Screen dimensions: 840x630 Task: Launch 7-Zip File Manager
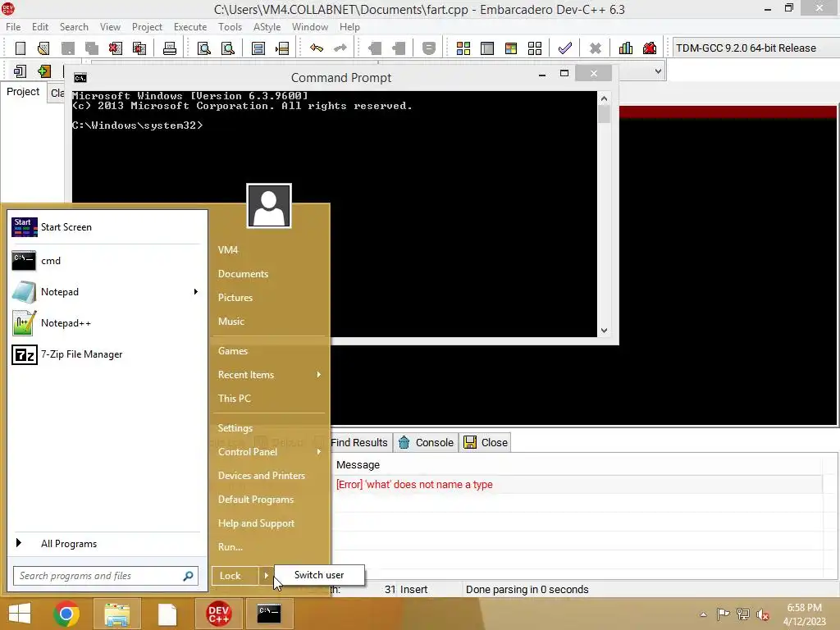pyautogui.click(x=106, y=354)
